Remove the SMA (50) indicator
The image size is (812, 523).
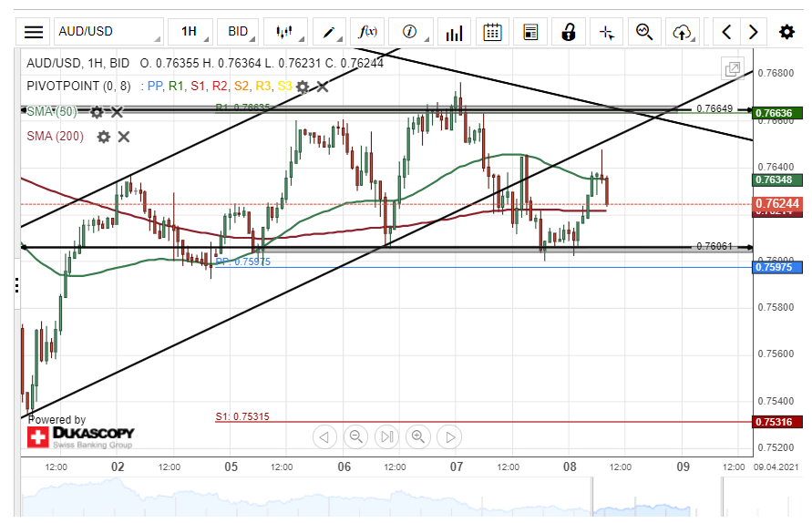[x=117, y=112]
